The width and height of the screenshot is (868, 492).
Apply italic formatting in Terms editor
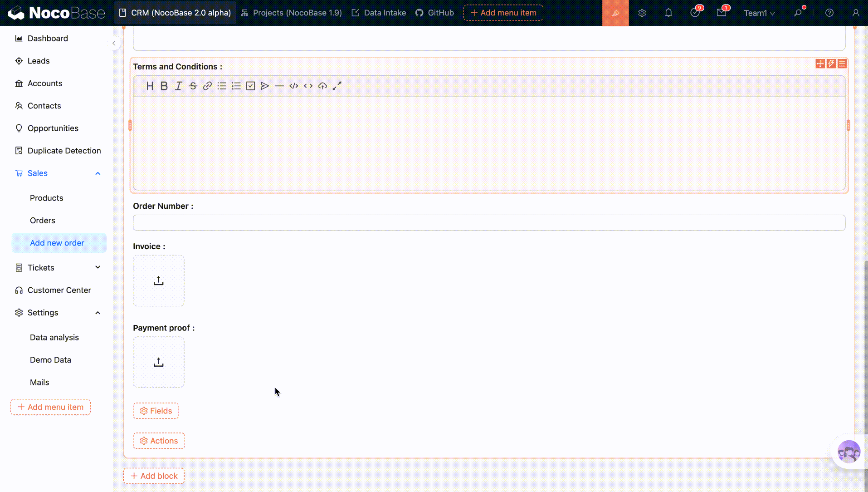tap(178, 86)
